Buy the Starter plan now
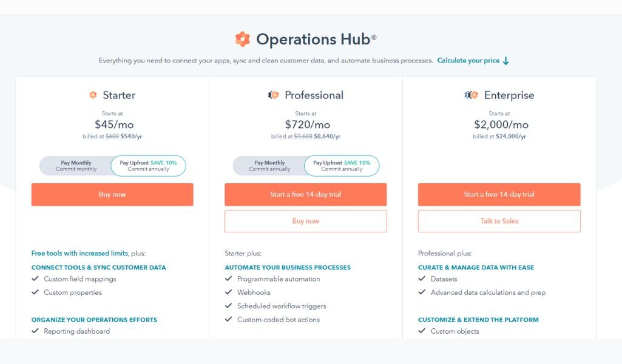This screenshot has height=364, width=622. [112, 194]
